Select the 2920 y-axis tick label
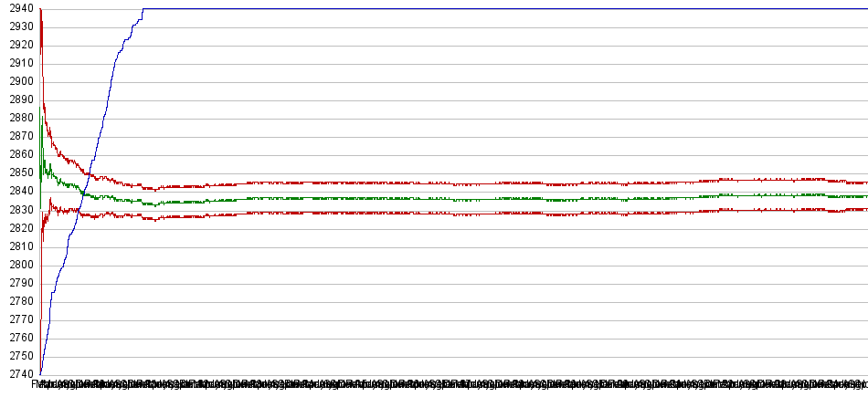 coord(18,45)
